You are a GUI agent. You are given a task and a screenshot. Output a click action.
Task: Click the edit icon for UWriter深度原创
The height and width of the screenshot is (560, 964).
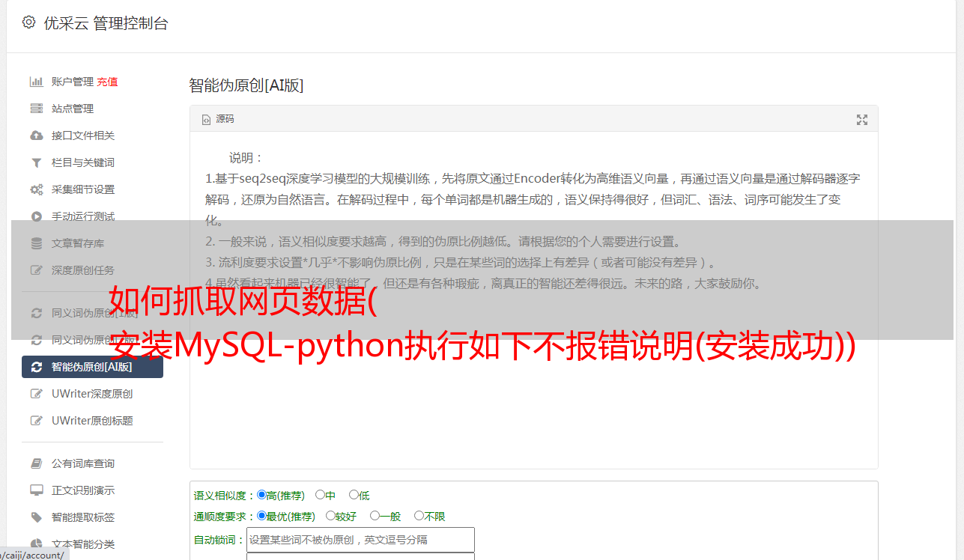point(36,394)
